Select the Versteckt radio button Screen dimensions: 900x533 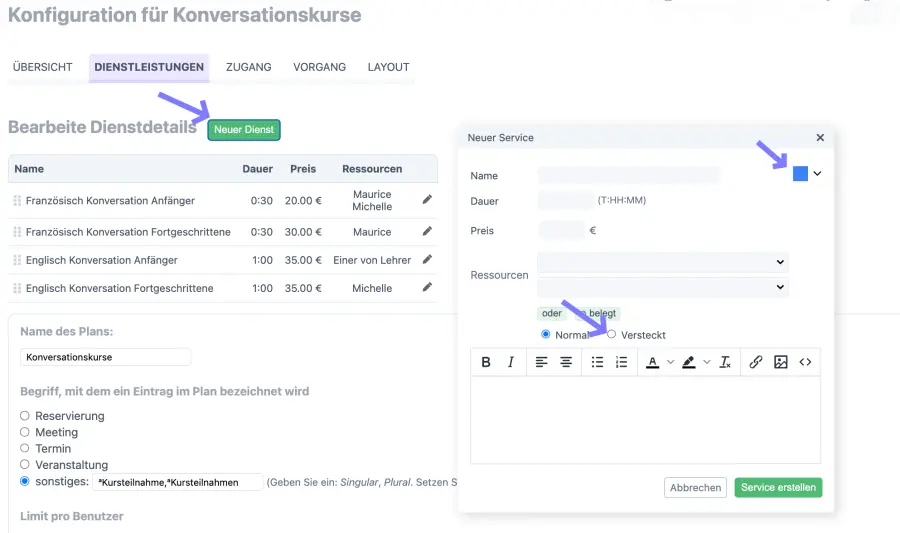(x=612, y=334)
